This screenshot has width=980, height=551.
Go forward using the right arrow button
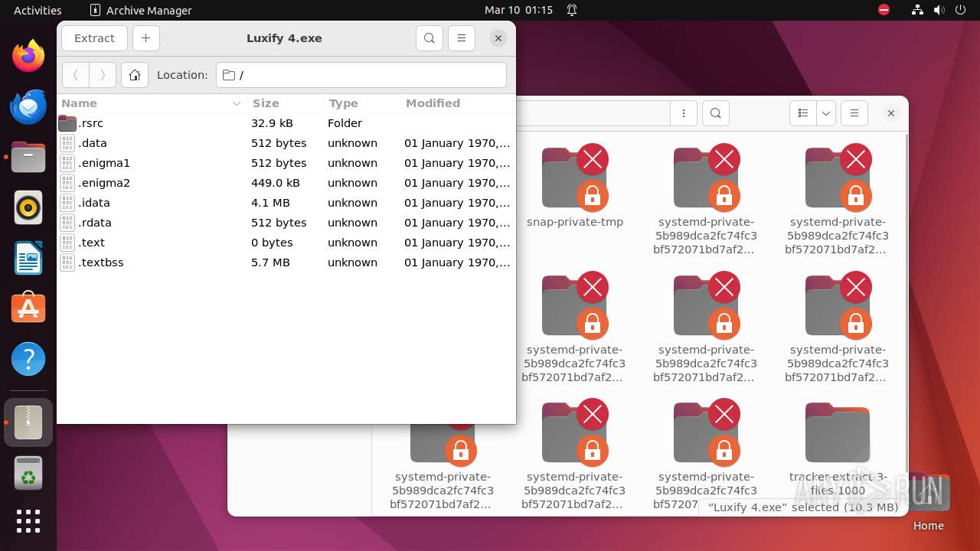click(103, 75)
